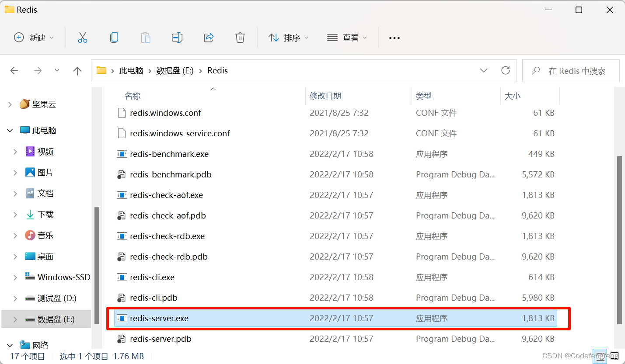Click the 449 KB size value
Image resolution: width=625 pixels, height=364 pixels.
(541, 154)
